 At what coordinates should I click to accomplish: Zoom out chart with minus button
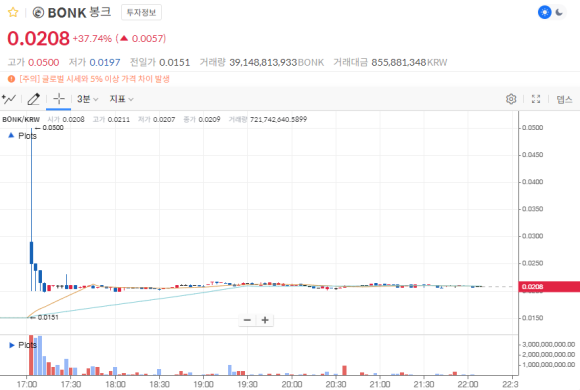point(247,320)
